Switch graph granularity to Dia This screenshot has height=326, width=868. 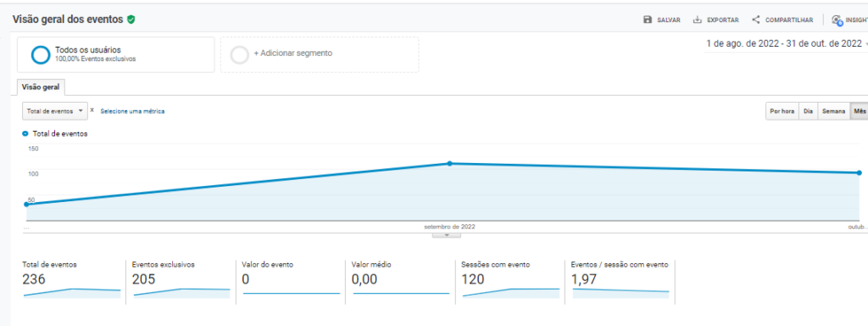(x=808, y=111)
